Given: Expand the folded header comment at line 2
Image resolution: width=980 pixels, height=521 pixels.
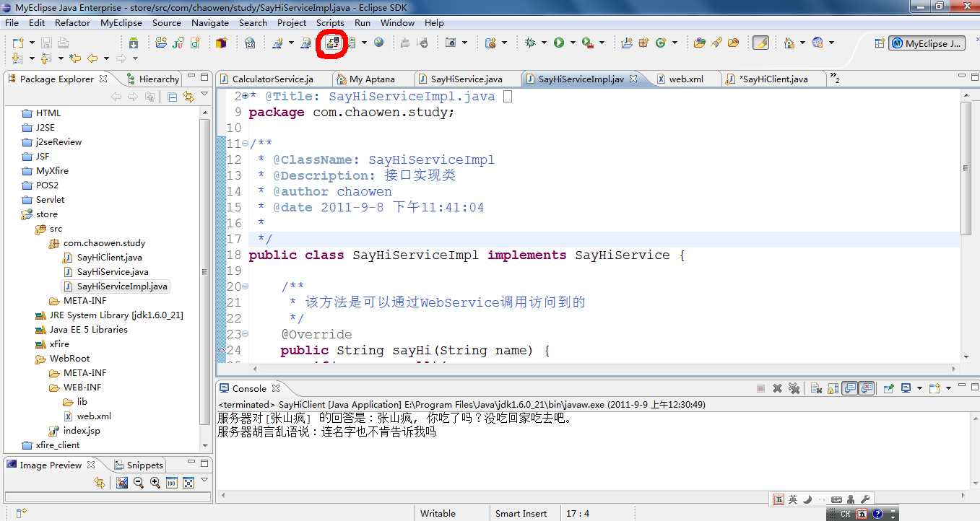Looking at the screenshot, I should [246, 96].
